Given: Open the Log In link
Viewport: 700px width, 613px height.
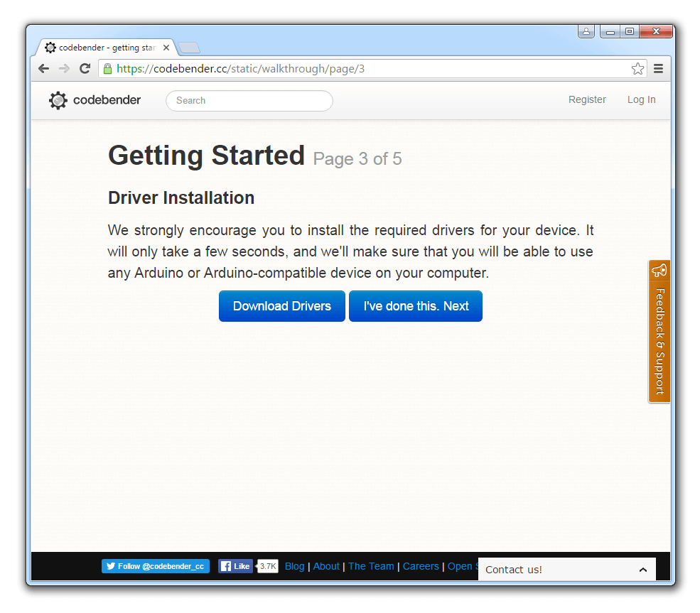Looking at the screenshot, I should pyautogui.click(x=641, y=100).
